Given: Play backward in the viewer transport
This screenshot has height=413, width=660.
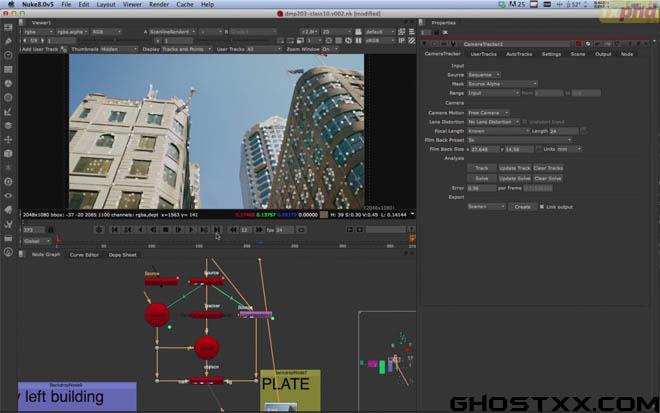Looking at the screenshot, I should (140, 229).
